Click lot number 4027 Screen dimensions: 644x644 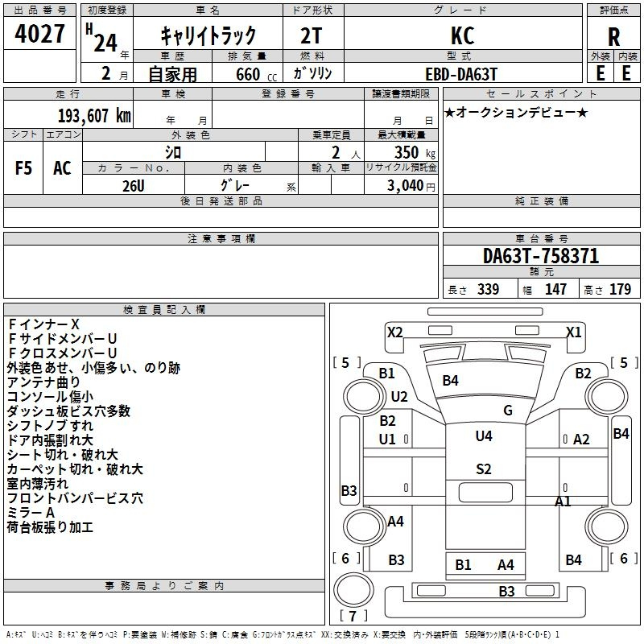pyautogui.click(x=40, y=35)
